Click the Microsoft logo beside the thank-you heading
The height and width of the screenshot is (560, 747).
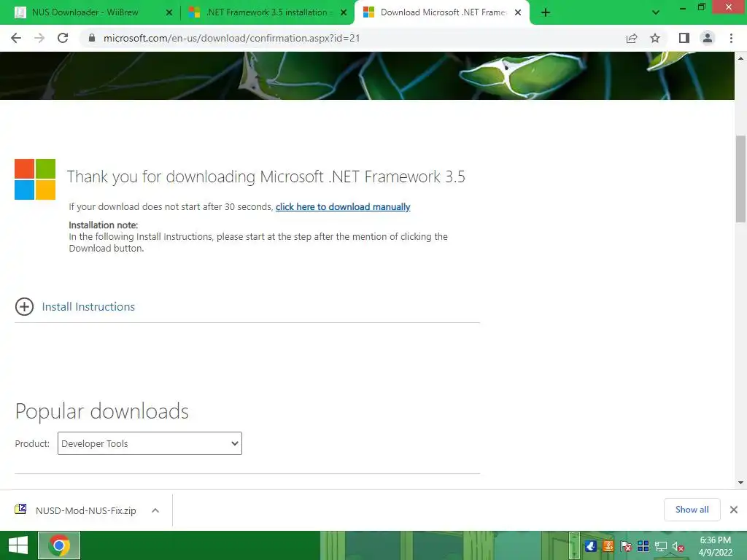pyautogui.click(x=35, y=179)
